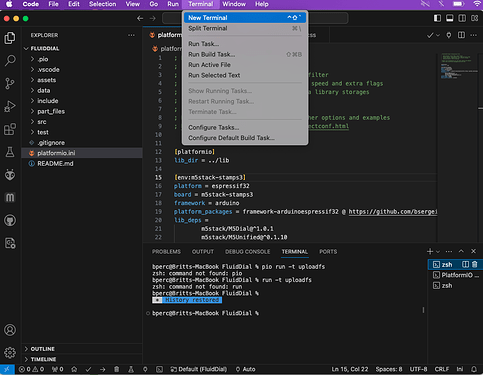
Task: Open the new terminal launch profile dropdown
Action: [438, 251]
